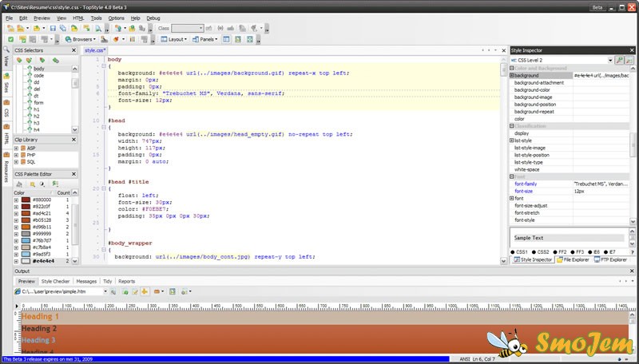Expand the PHP folder in Clip Library
The height and width of the screenshot is (364, 639).
click(16, 155)
